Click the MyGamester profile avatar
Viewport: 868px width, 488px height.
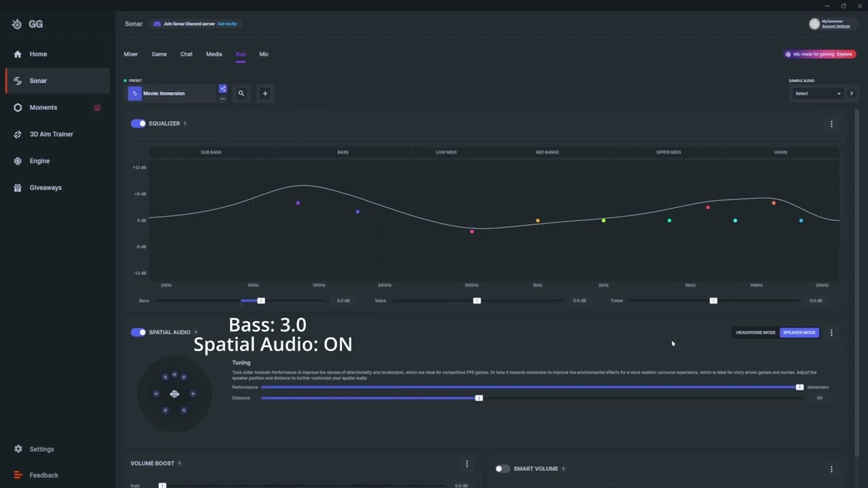(814, 24)
